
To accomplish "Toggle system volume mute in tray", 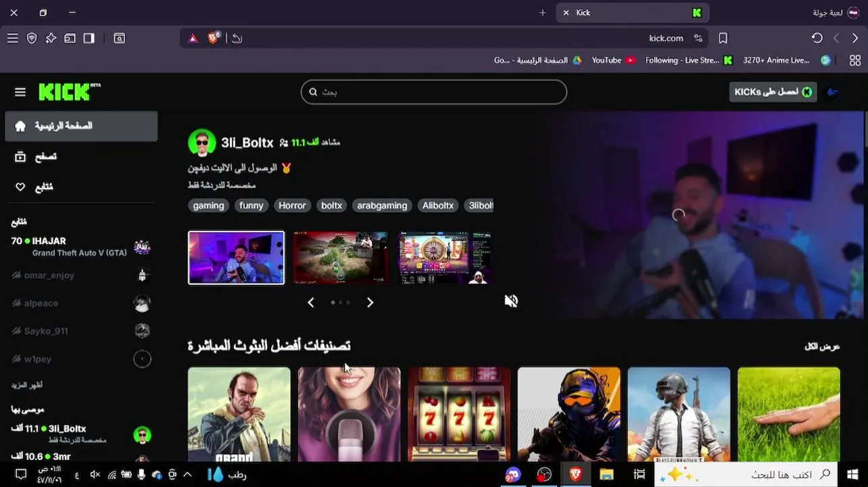I will click(95, 475).
